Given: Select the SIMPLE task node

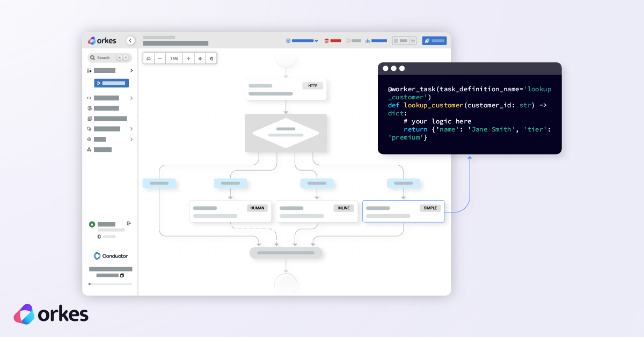Looking at the screenshot, I should click(403, 211).
